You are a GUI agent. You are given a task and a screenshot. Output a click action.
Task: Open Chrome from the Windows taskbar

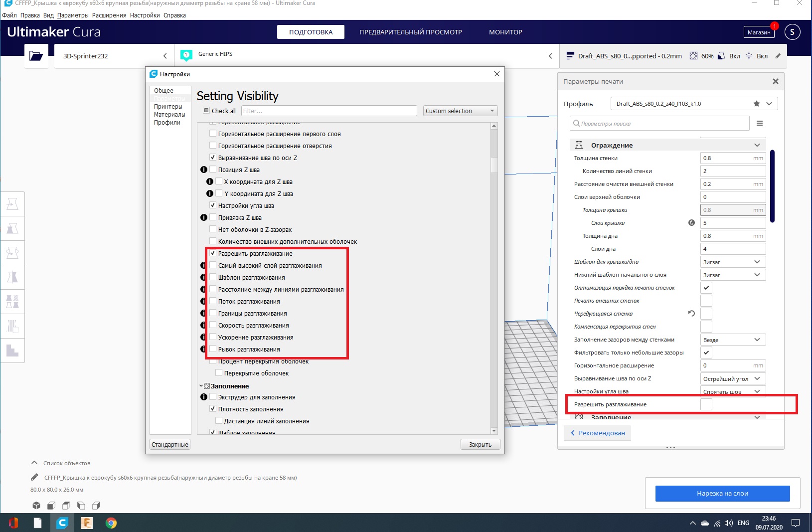click(111, 523)
